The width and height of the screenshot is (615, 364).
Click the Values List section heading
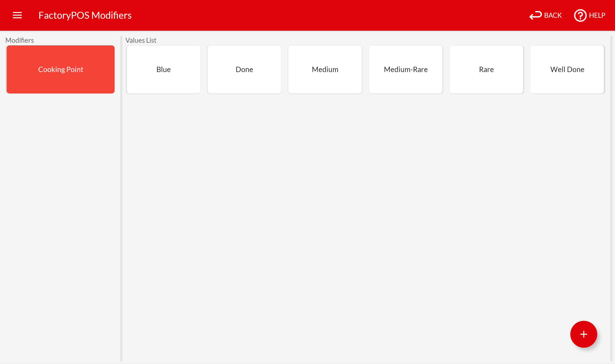(x=141, y=40)
